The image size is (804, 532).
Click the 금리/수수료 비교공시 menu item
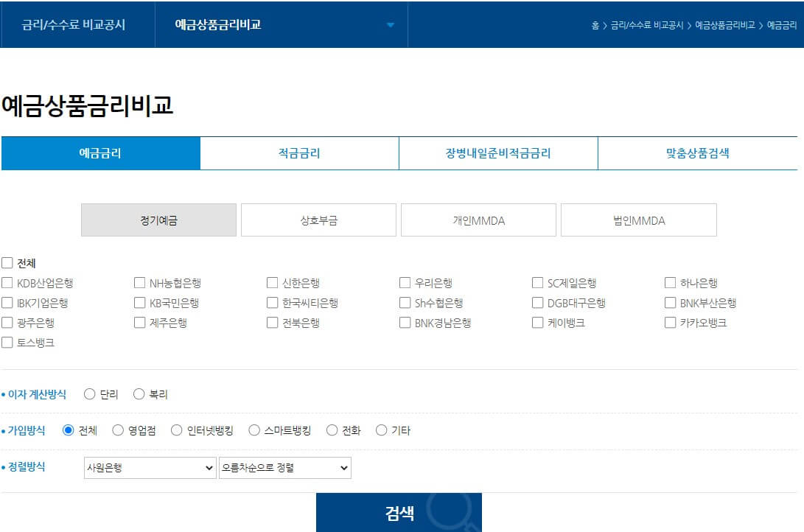coord(76,24)
